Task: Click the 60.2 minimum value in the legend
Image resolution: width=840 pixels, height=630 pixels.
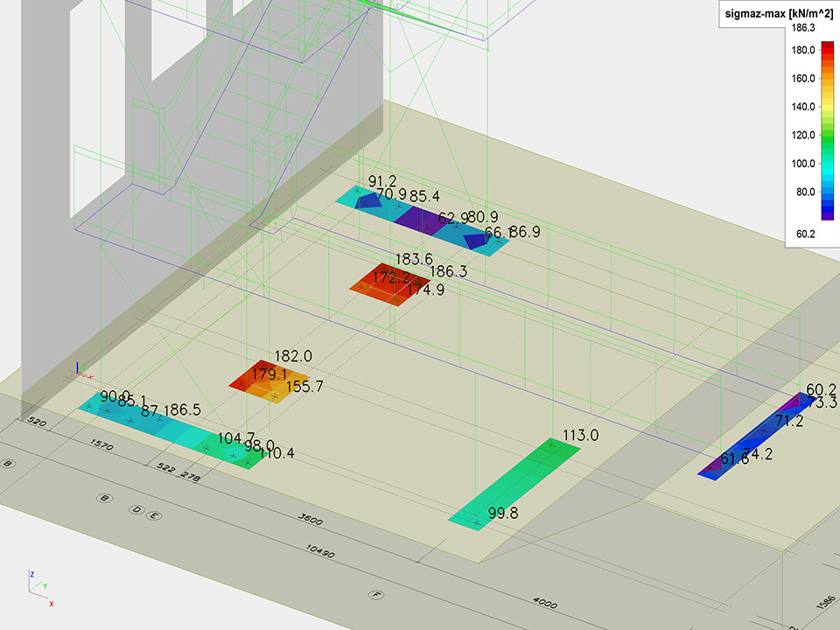Action: click(803, 234)
